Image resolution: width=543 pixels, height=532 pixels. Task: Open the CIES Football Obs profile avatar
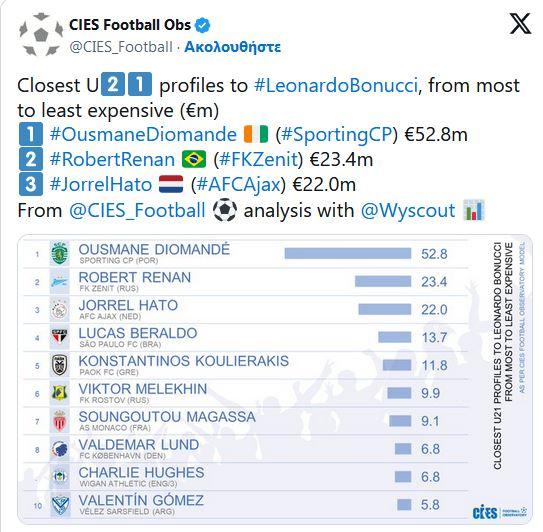coord(41,34)
